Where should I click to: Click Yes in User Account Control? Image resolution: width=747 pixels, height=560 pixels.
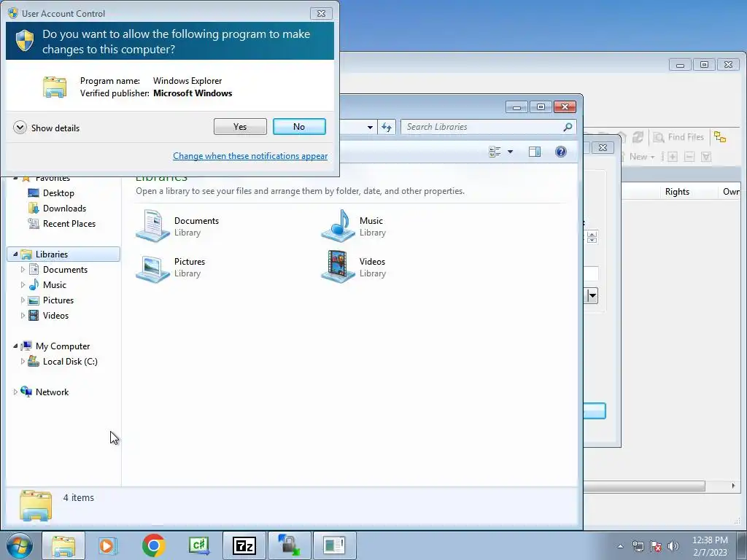(x=240, y=127)
